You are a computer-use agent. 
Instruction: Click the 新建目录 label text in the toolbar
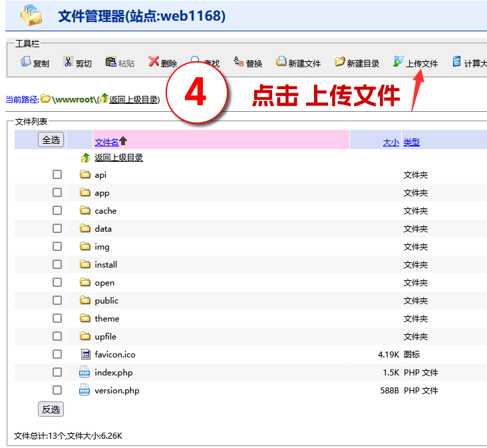tap(363, 63)
